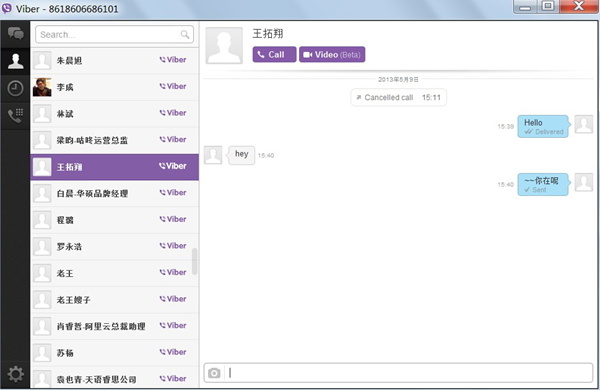Screen dimensions: 600x390
Task: Click the 15:39 timestamp
Action: point(505,126)
